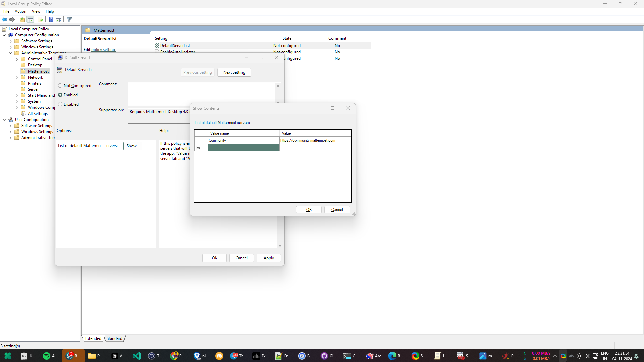Click the Show... button for server list

click(132, 146)
